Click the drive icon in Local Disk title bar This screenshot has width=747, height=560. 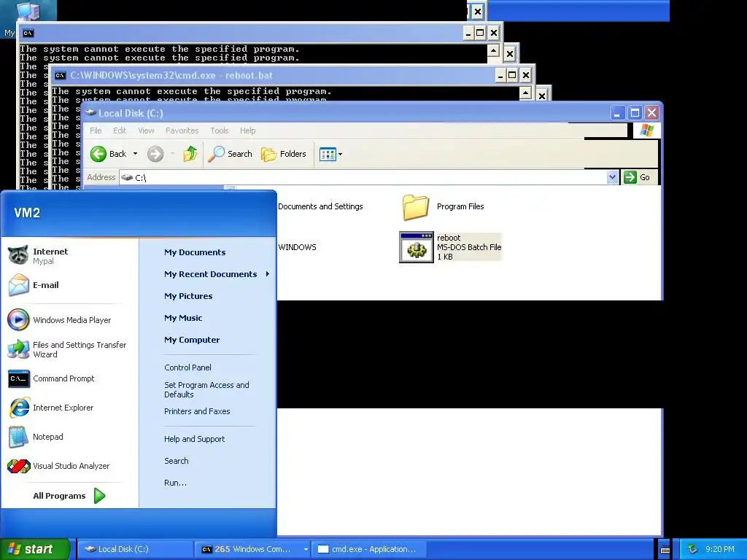pos(90,113)
